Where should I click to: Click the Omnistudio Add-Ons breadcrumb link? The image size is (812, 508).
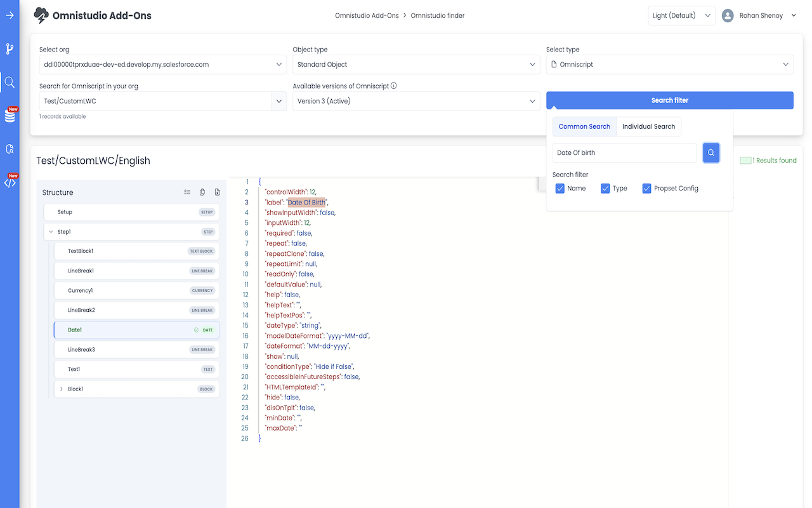[x=367, y=16]
